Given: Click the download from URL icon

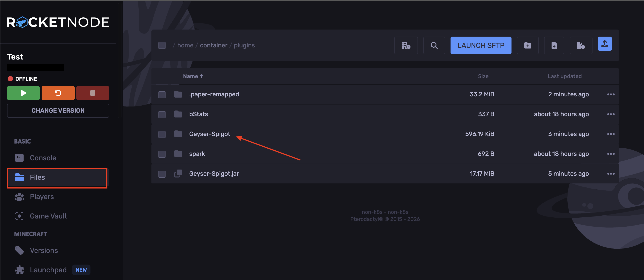Looking at the screenshot, I should pyautogui.click(x=554, y=45).
